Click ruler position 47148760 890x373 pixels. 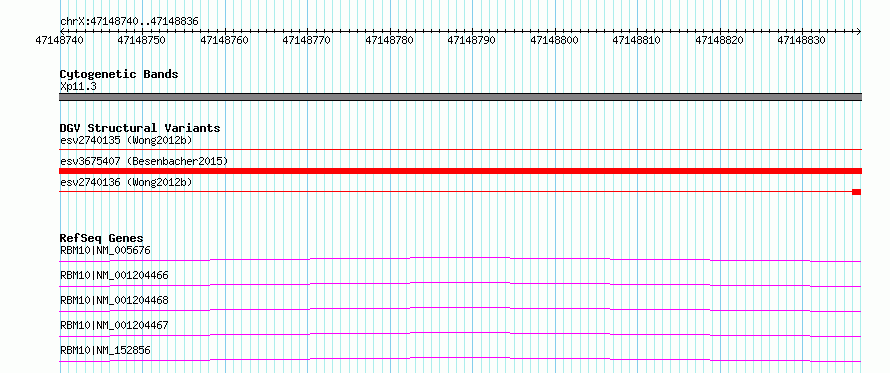pos(224,40)
